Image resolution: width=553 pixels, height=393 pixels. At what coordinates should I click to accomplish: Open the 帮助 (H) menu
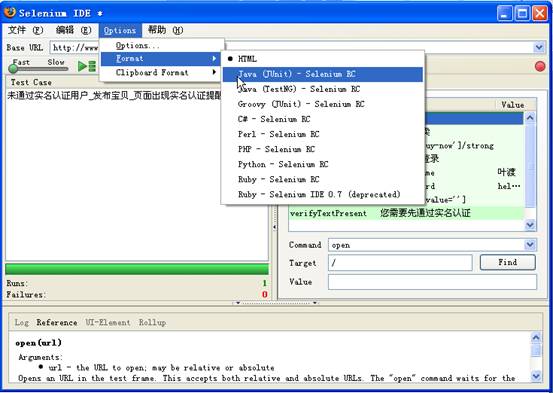(165, 30)
